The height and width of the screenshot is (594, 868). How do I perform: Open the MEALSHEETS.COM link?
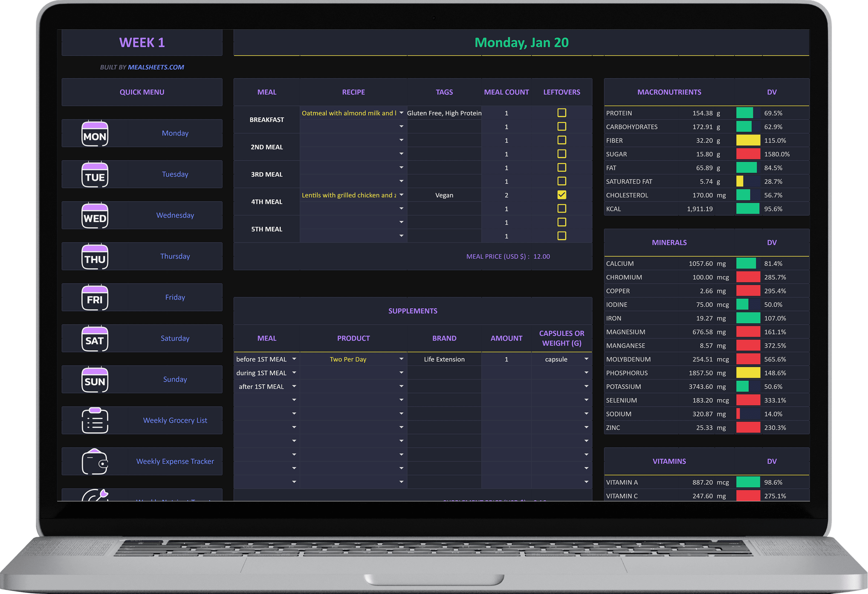point(156,67)
